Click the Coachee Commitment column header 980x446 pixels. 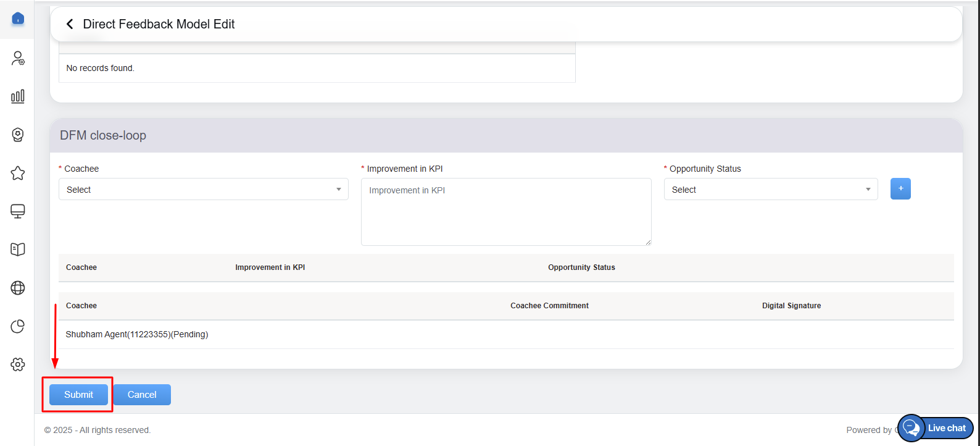click(549, 306)
